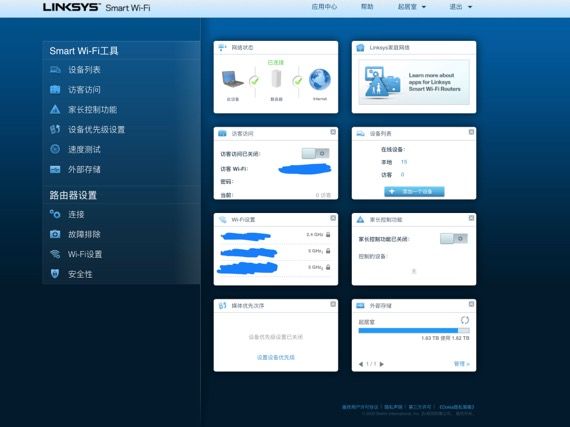The width and height of the screenshot is (570, 427).
Task: Open 安全性 shield icon
Action: [x=55, y=274]
